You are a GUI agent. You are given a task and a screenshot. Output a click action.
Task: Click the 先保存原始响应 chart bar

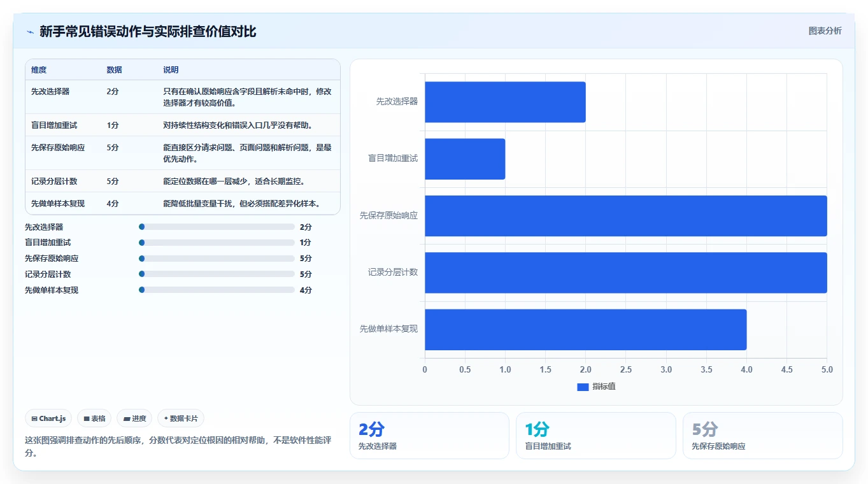[626, 216]
